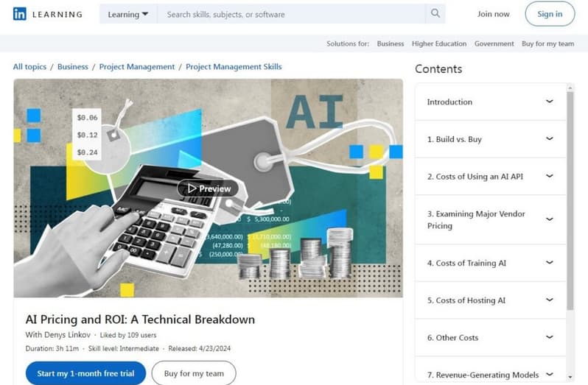Expand Costs of Training AI chevron
This screenshot has width=588, height=385.
(549, 263)
